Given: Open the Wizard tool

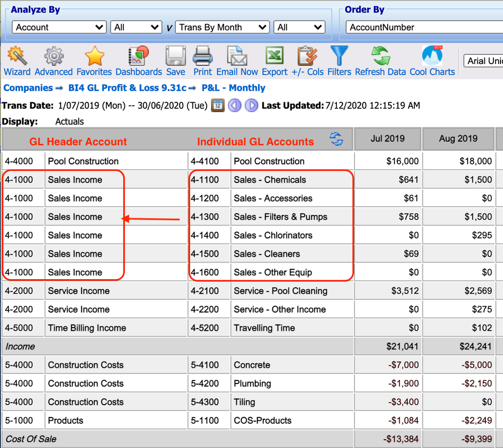Looking at the screenshot, I should click(17, 56).
